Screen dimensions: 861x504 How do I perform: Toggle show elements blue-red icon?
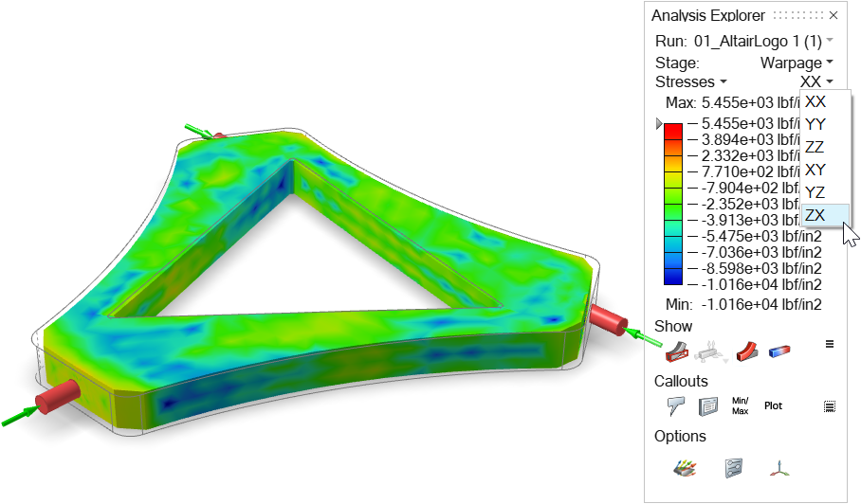779,351
